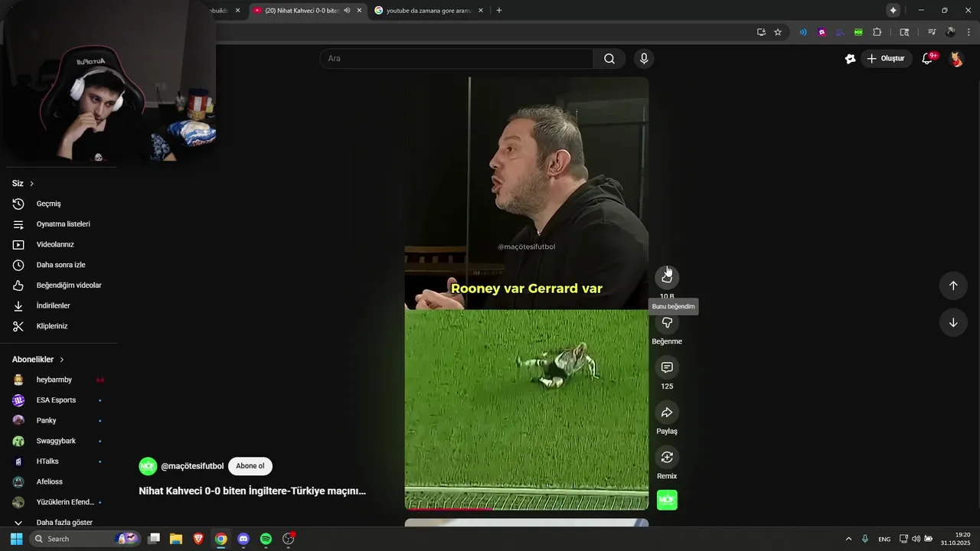Image resolution: width=980 pixels, height=551 pixels.
Task: Open Chrome three-dot menu
Action: click(969, 32)
